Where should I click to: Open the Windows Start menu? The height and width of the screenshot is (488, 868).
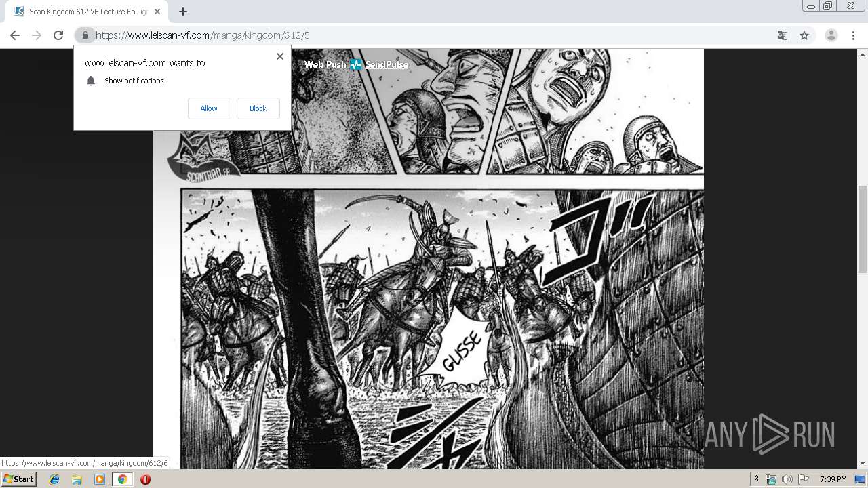(18, 479)
